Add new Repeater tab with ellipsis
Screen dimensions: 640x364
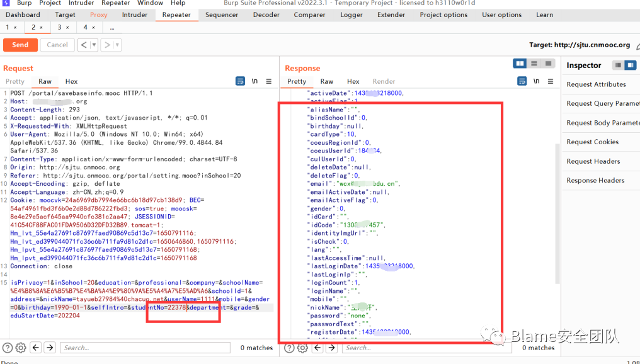[x=112, y=28]
